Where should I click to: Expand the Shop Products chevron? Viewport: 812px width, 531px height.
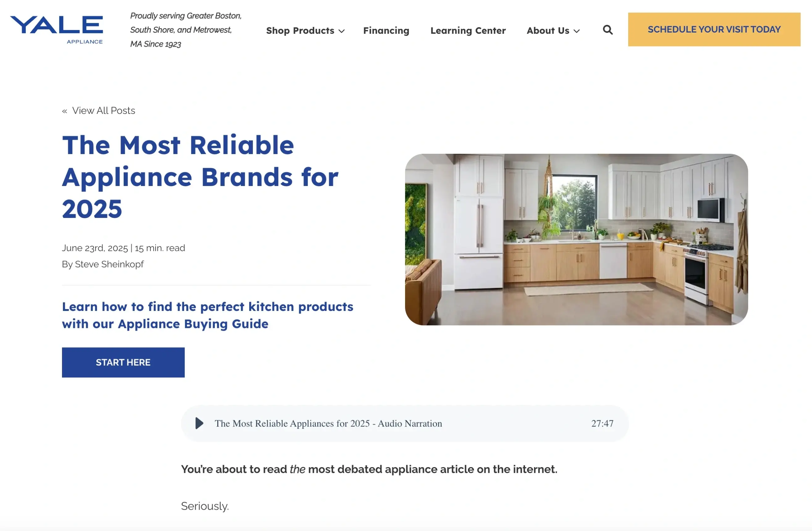point(342,31)
